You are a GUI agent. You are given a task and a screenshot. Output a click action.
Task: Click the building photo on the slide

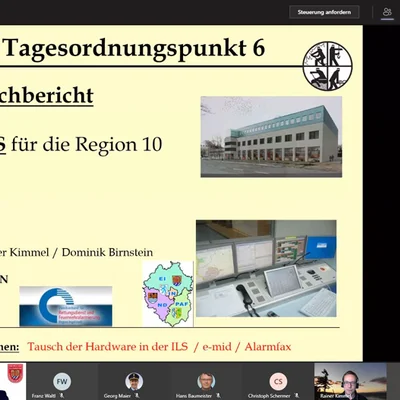[x=271, y=137]
